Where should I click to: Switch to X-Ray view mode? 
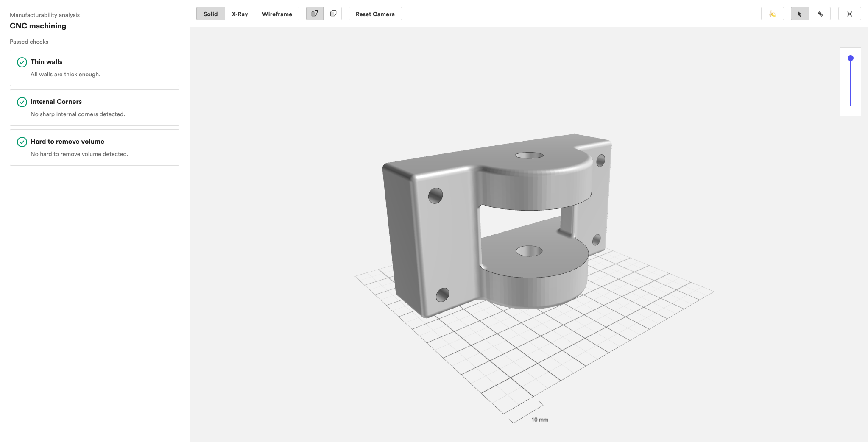coord(240,14)
